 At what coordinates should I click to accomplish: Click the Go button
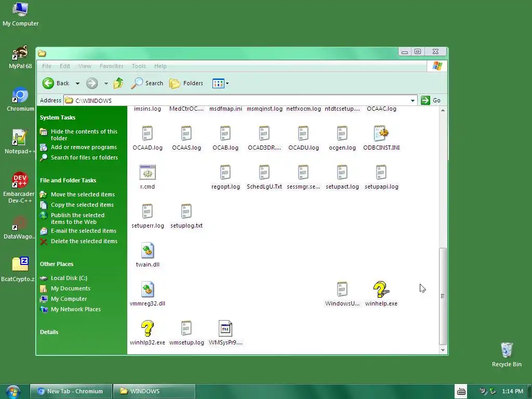click(431, 100)
